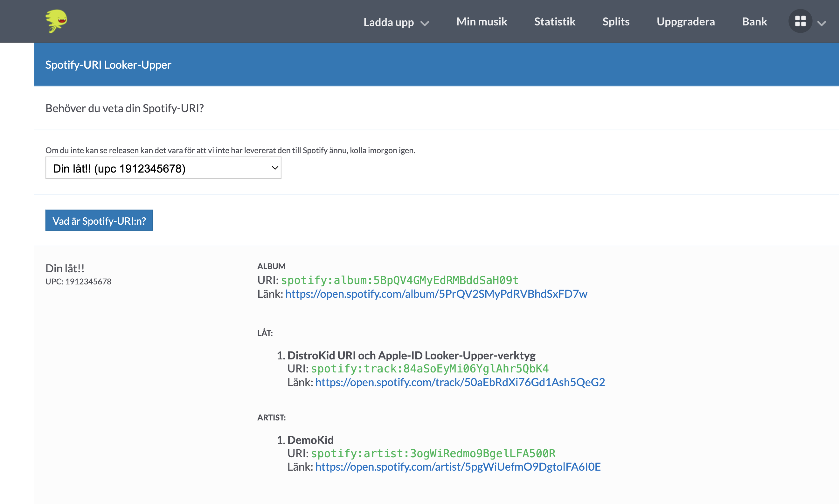Go to Min musik
Viewport: 839px width, 504px height.
click(482, 21)
